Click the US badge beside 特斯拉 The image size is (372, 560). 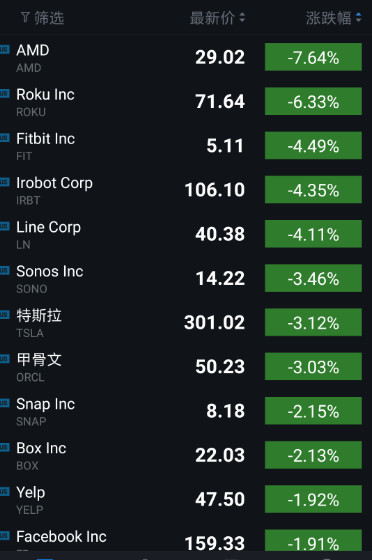(4, 314)
